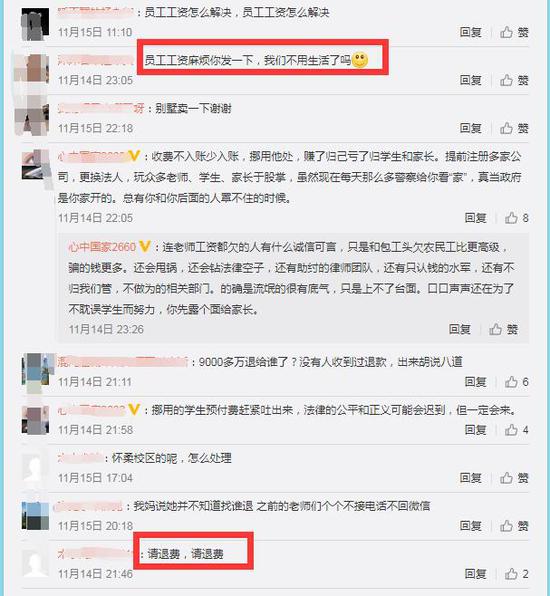Like the 请退费 comment with 2 likes

click(517, 574)
